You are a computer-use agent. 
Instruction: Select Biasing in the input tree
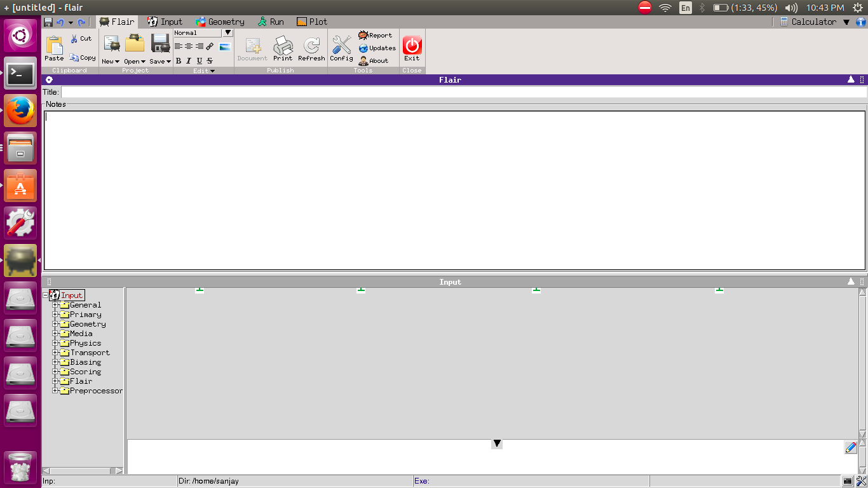pyautogui.click(x=86, y=362)
